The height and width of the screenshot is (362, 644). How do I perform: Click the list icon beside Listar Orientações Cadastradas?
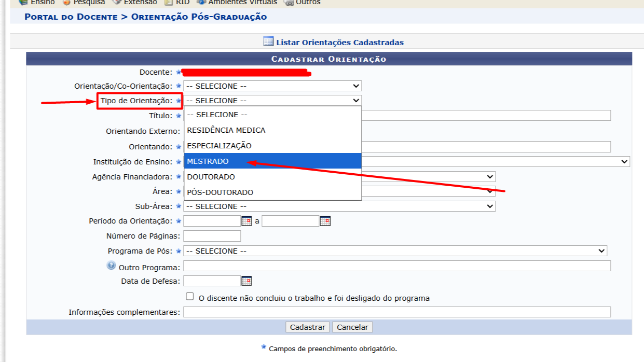pos(268,42)
